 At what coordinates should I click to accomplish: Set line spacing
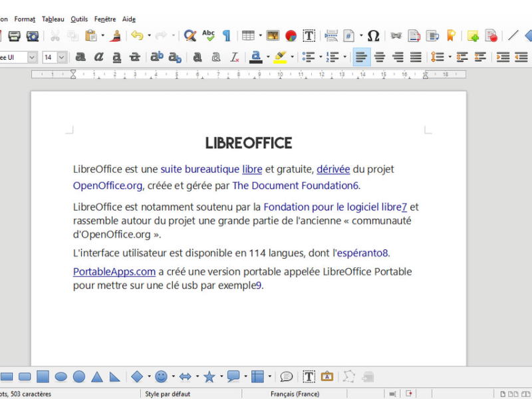click(x=438, y=57)
